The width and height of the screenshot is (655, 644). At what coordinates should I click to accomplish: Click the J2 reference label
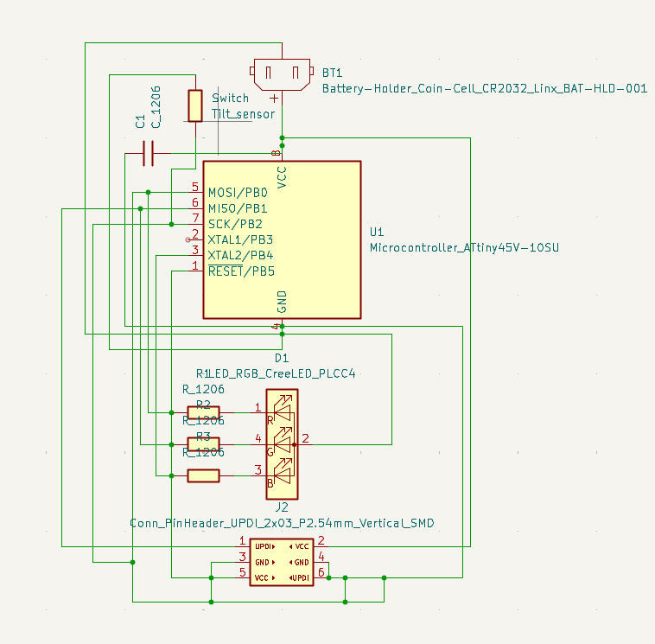coord(282,507)
